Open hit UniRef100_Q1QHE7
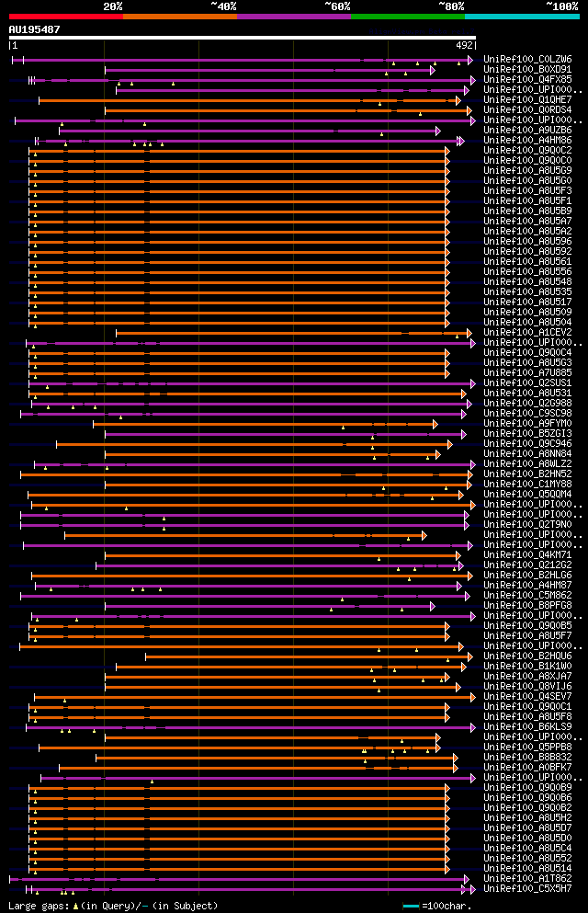This screenshot has height=913, width=588. 527,99
